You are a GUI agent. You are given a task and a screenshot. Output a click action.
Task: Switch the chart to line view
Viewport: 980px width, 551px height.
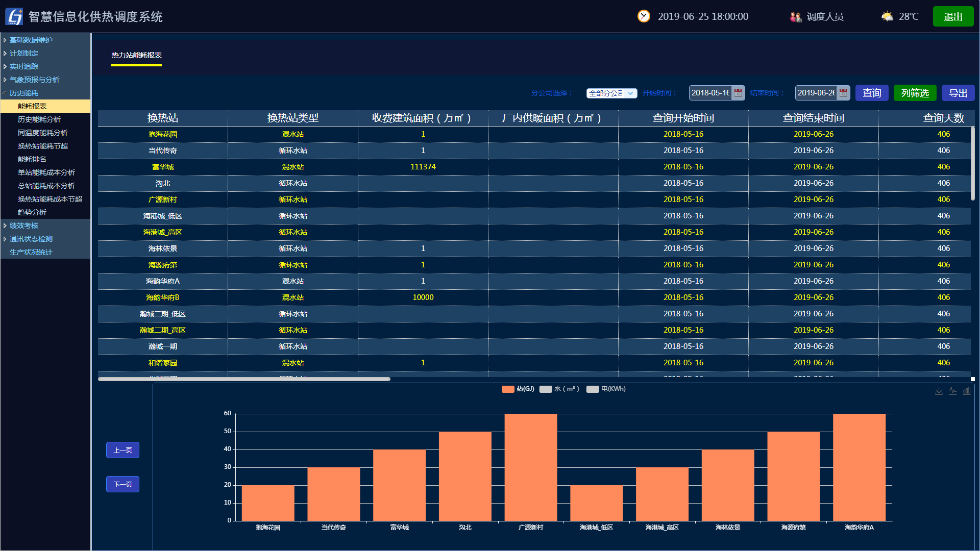[x=952, y=391]
